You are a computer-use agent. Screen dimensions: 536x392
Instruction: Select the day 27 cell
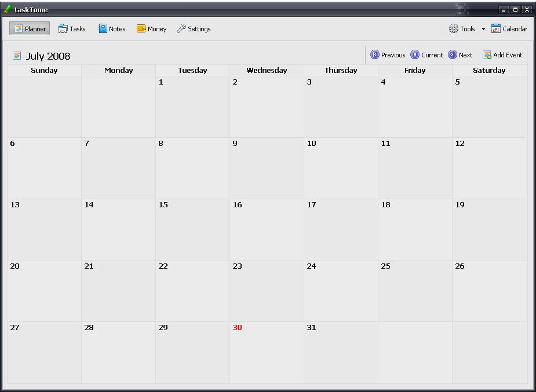tap(44, 353)
